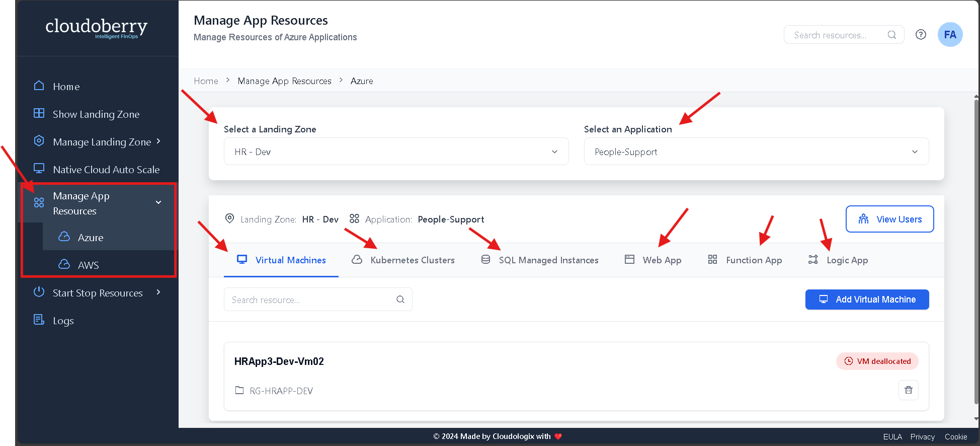Click the Landing Zone location pin icon
The image size is (980, 446).
(x=229, y=218)
